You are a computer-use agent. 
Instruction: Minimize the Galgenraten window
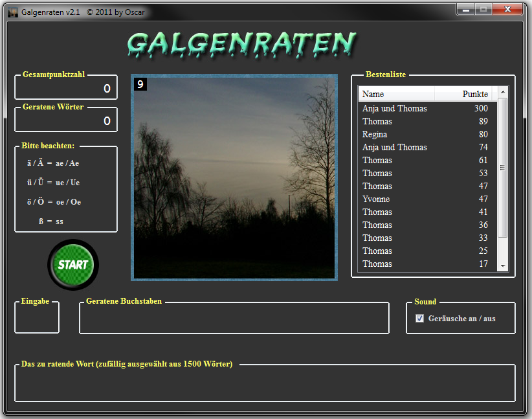465,9
